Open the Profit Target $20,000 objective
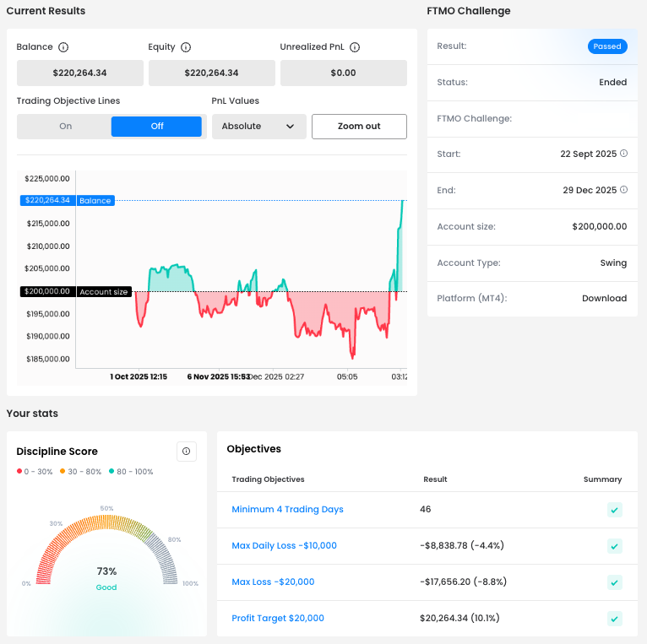647x644 pixels. click(278, 619)
